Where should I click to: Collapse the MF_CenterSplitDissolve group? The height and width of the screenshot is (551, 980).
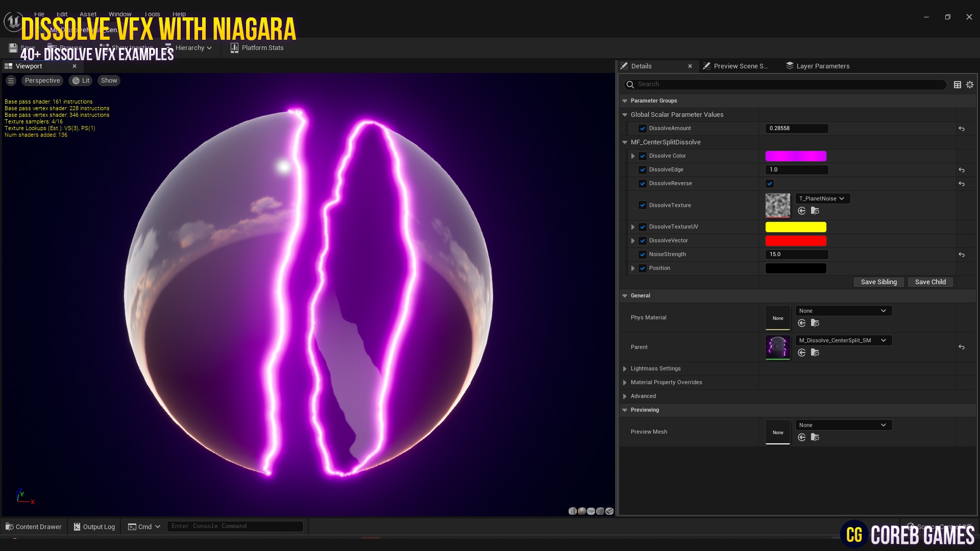click(x=625, y=142)
